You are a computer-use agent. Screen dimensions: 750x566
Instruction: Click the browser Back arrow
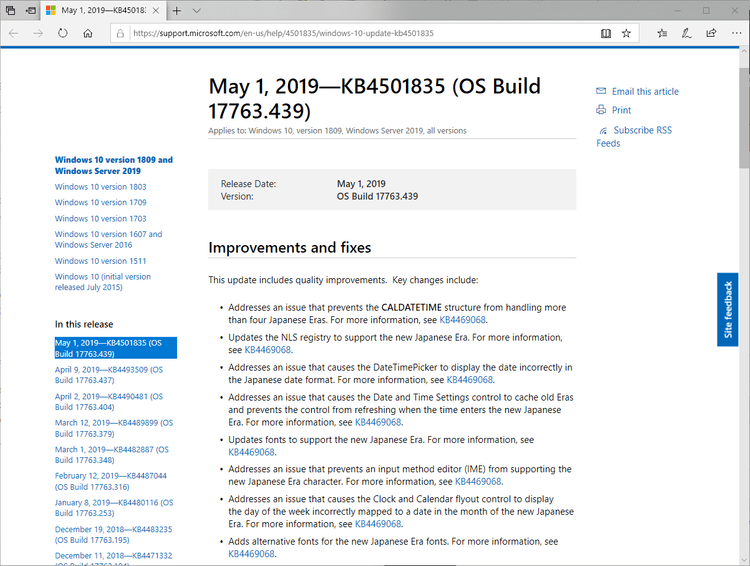click(13, 33)
